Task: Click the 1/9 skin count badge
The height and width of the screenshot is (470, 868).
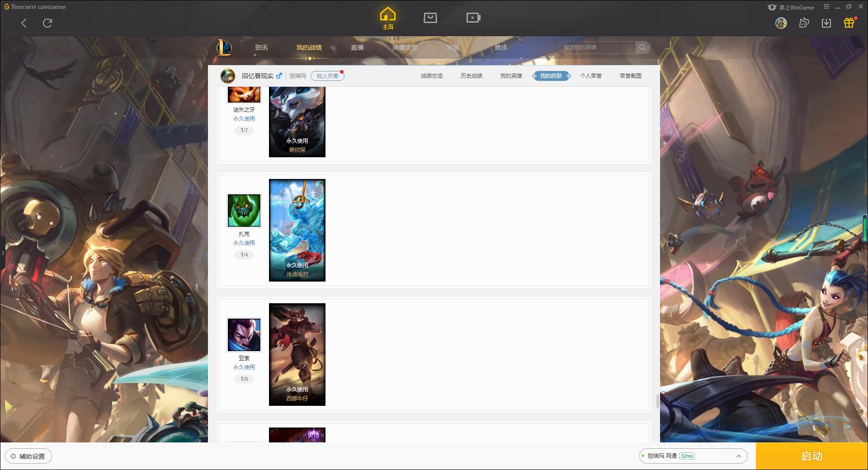Action: click(x=244, y=379)
